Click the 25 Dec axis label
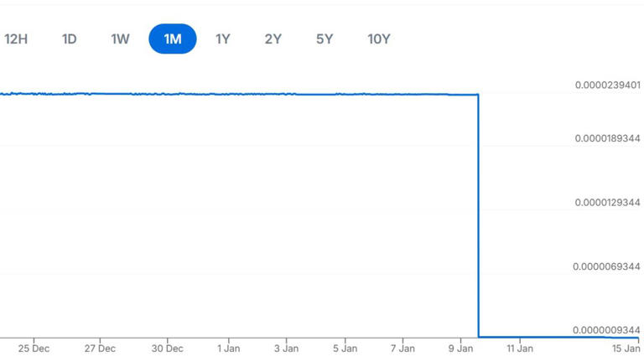The width and height of the screenshot is (644, 362). pyautogui.click(x=34, y=348)
